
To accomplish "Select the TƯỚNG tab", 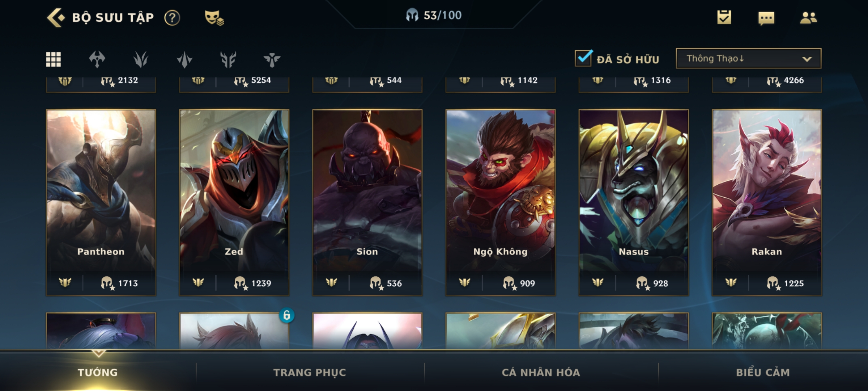I will pos(98,372).
